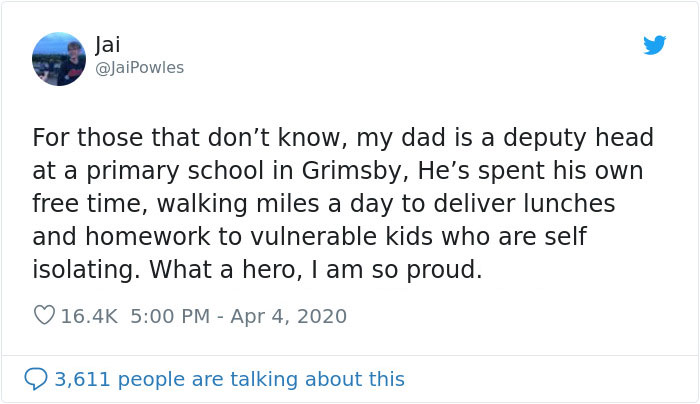The image size is (700, 404).
Task: Click the 16.4K likes count
Action: pyautogui.click(x=89, y=316)
